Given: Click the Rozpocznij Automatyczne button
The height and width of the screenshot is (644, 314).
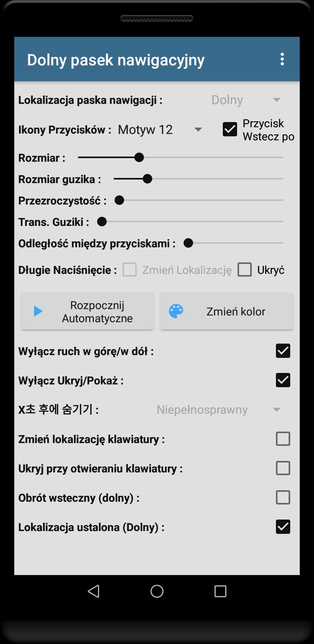Looking at the screenshot, I should 88,311.
